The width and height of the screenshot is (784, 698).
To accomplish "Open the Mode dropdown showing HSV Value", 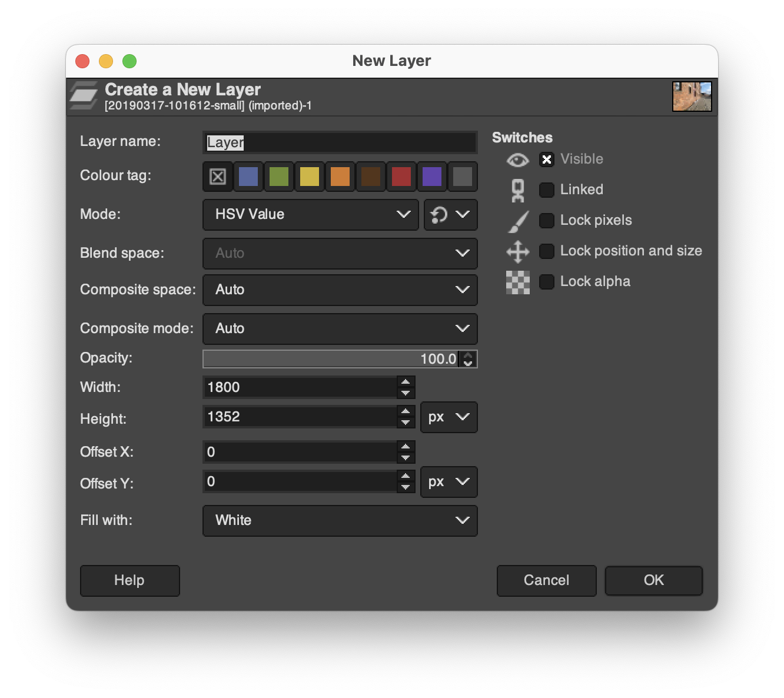I will pyautogui.click(x=311, y=215).
